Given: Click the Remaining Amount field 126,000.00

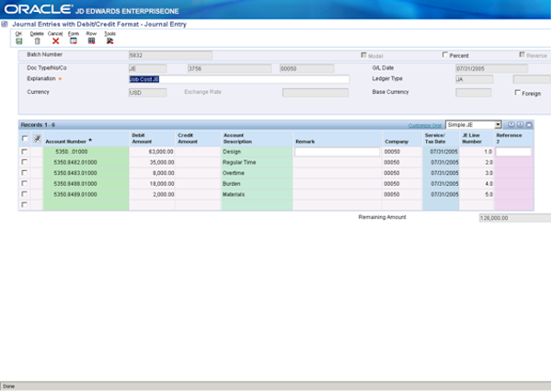Looking at the screenshot, I should (x=514, y=218).
